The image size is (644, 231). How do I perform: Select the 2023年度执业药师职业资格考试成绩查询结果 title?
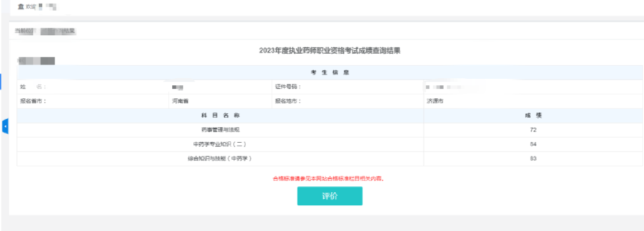point(330,51)
